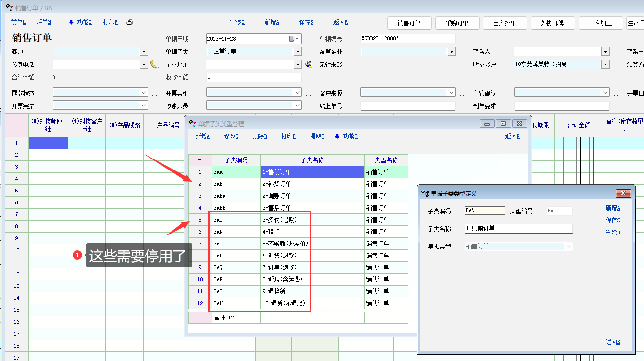Open the calendar picker in 单据日期 field
This screenshot has width=644, height=361.
point(292,39)
